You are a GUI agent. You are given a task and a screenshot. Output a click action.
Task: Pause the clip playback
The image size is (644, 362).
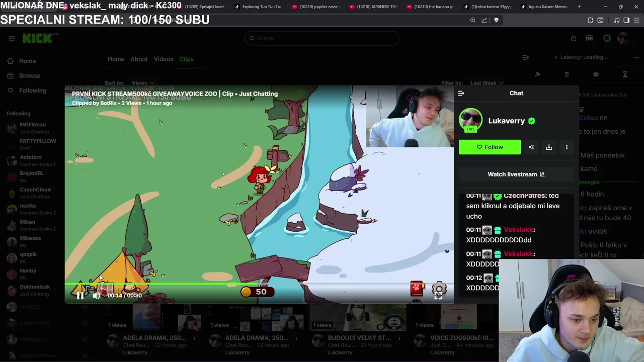80,296
